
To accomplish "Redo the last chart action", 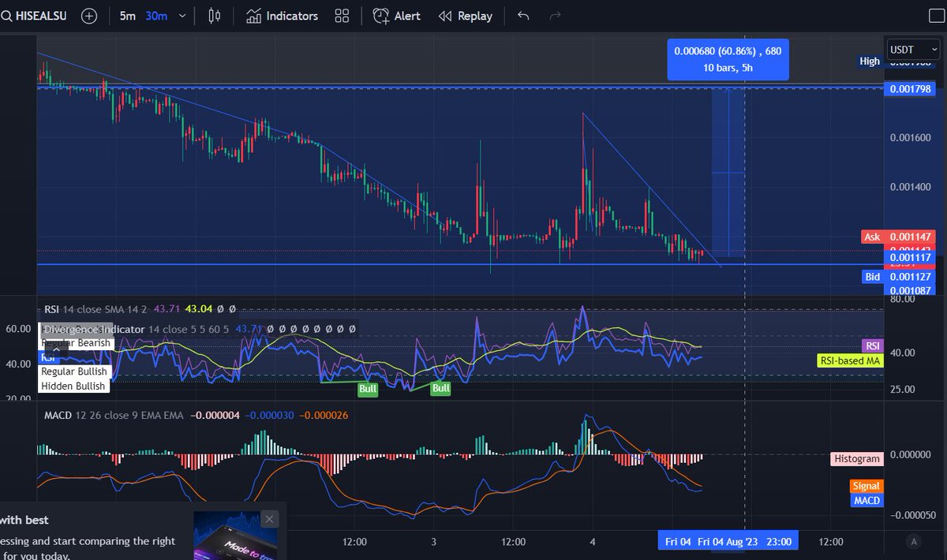I will click(554, 15).
